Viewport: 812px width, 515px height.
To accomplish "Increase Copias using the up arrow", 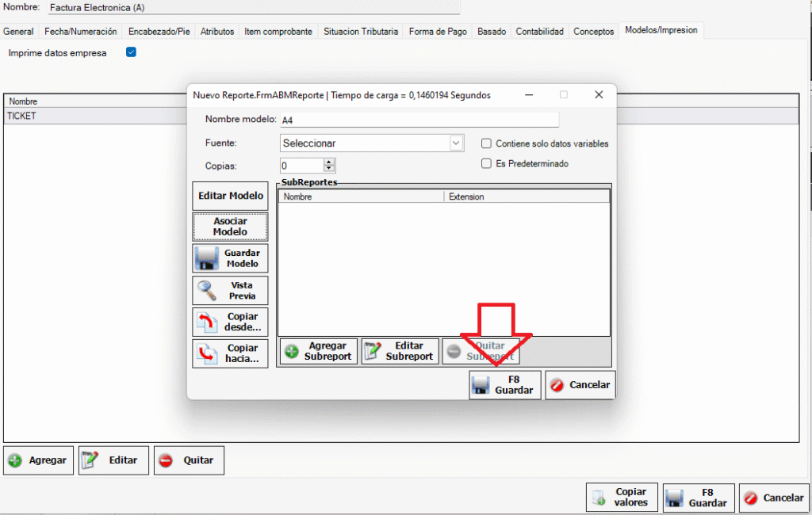I will pyautogui.click(x=329, y=162).
